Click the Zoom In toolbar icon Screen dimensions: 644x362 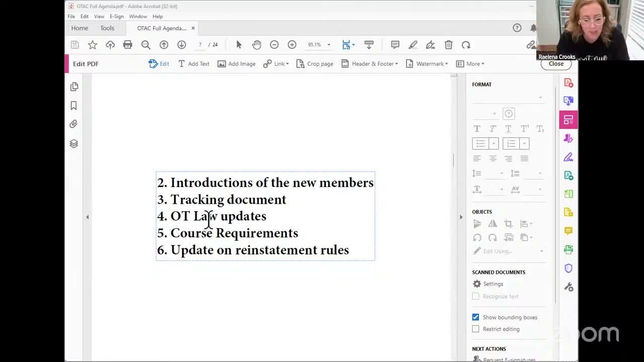(x=292, y=45)
